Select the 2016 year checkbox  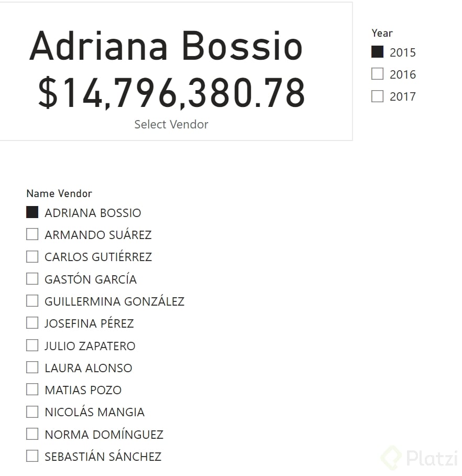(377, 74)
